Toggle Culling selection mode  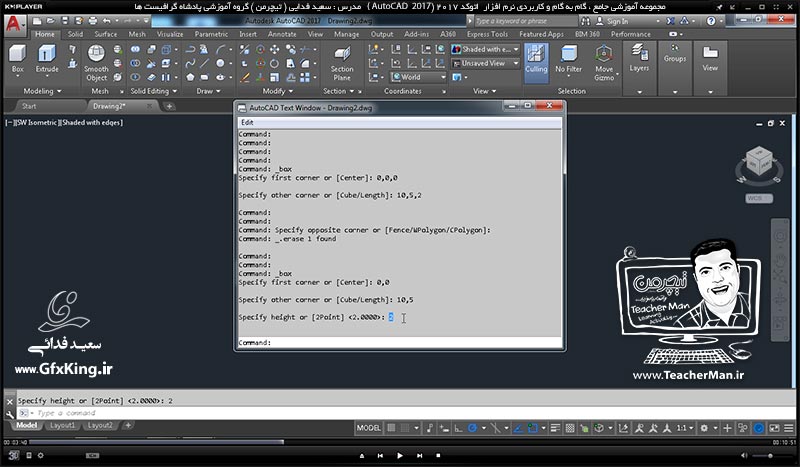536,63
